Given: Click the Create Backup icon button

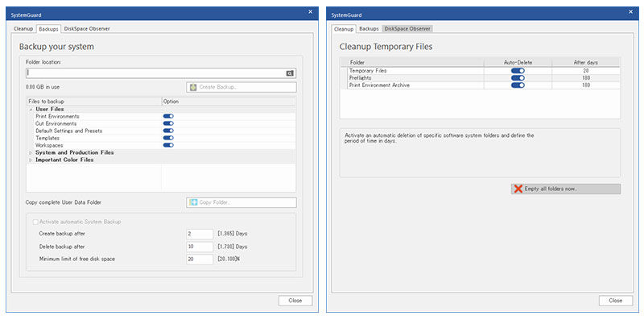Looking at the screenshot, I should [x=193, y=87].
